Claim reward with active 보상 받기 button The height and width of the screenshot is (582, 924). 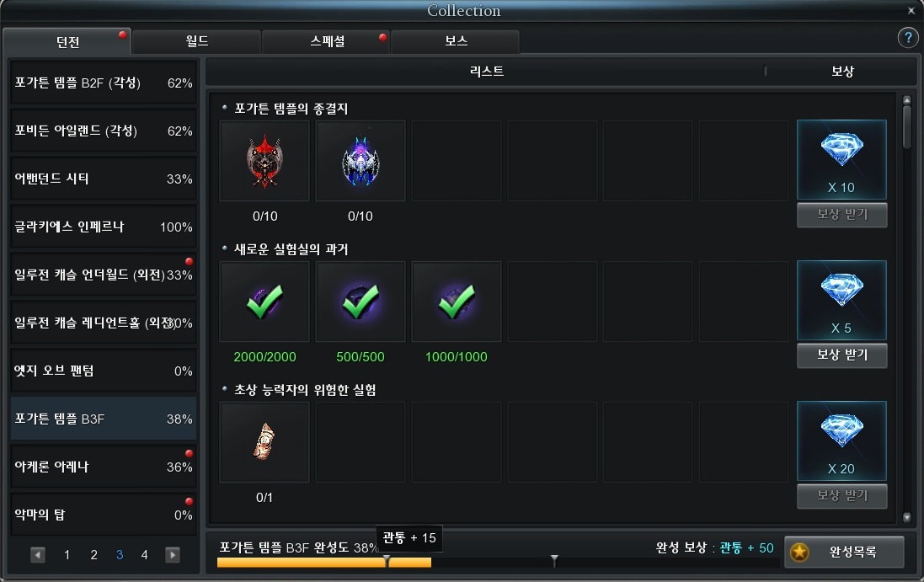pos(842,355)
